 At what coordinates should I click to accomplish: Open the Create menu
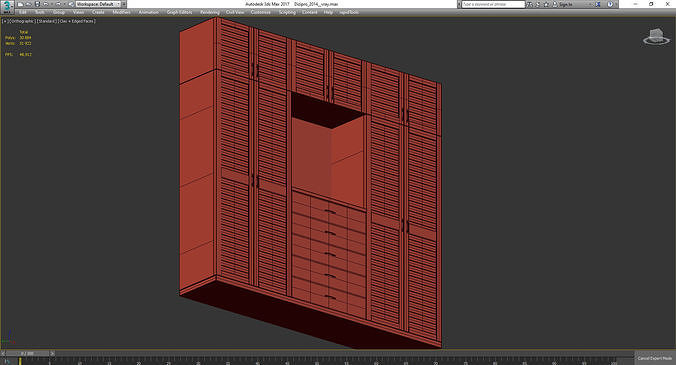[x=98, y=12]
